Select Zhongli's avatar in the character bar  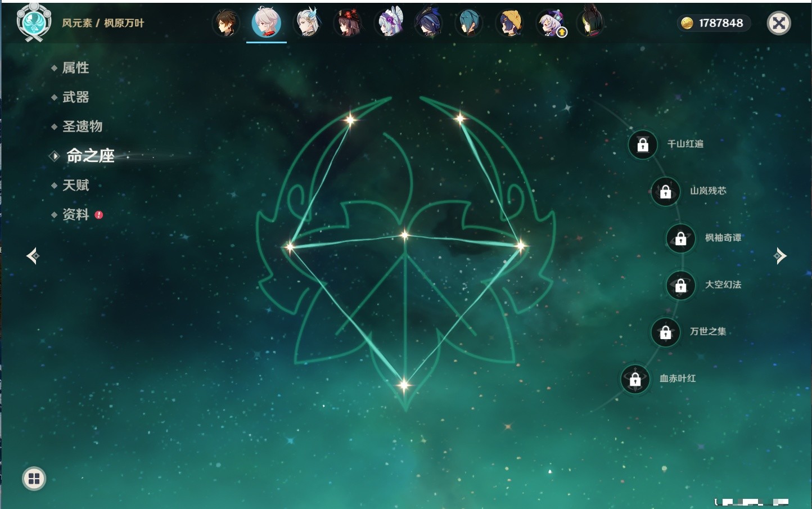[x=226, y=23]
